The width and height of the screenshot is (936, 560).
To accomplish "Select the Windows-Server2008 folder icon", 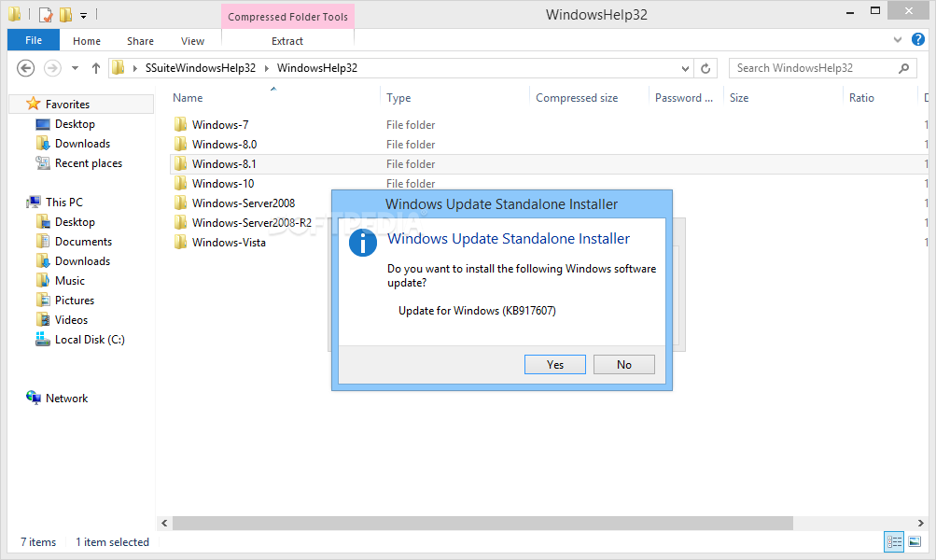I will pyautogui.click(x=180, y=203).
